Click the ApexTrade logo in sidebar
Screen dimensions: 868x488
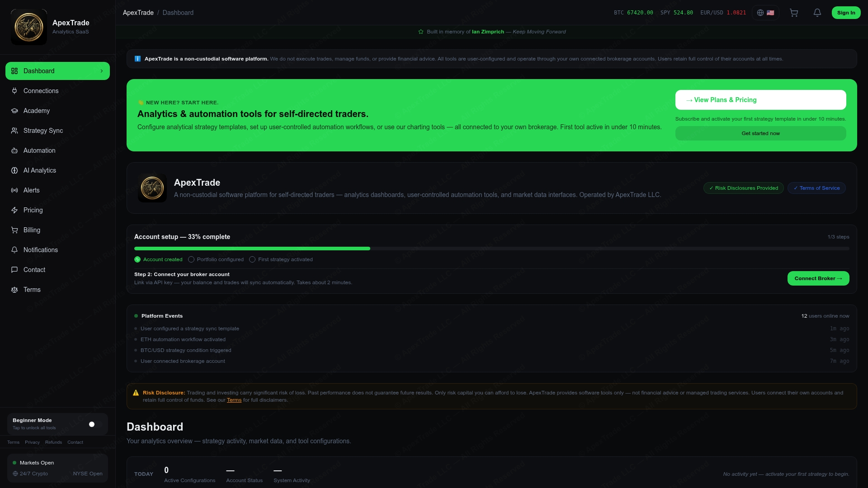[x=29, y=27]
